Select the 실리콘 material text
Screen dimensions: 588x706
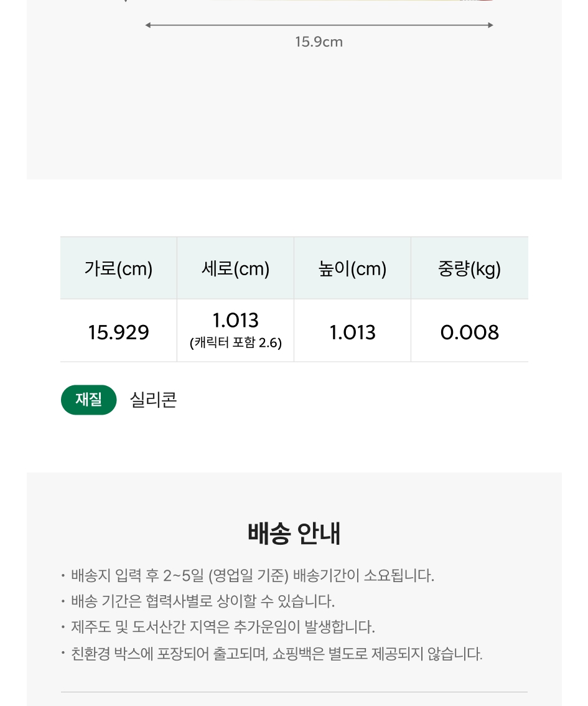(154, 400)
